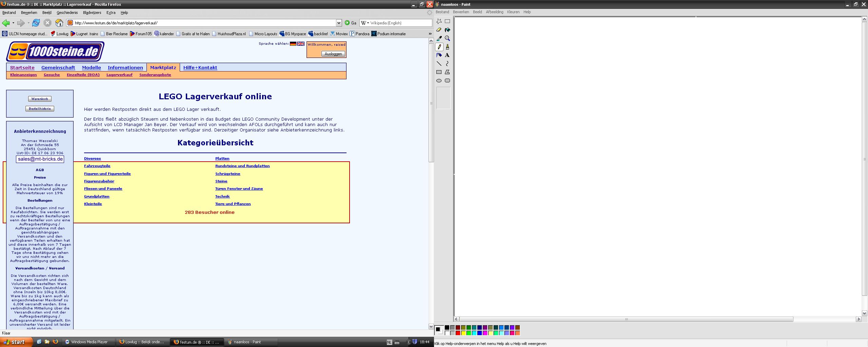Open Firefox Geschiedenis menu
Viewport: 868px width, 347px height.
click(x=67, y=13)
